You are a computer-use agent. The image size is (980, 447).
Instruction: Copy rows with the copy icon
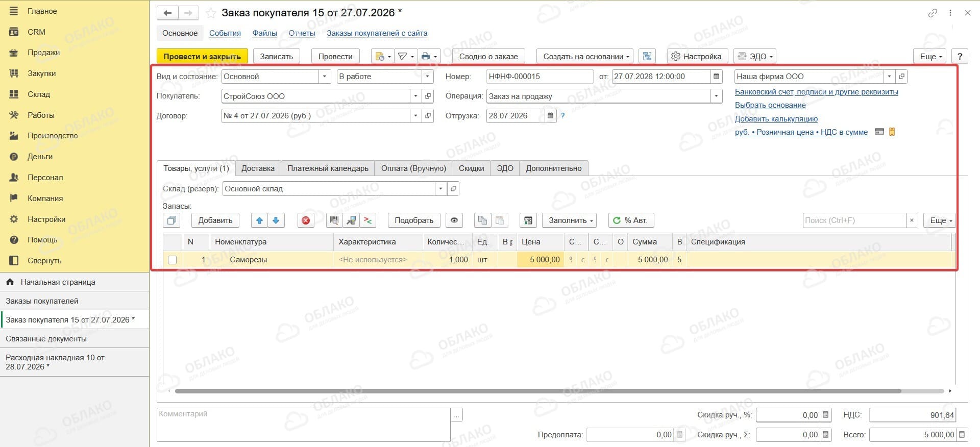(x=482, y=220)
